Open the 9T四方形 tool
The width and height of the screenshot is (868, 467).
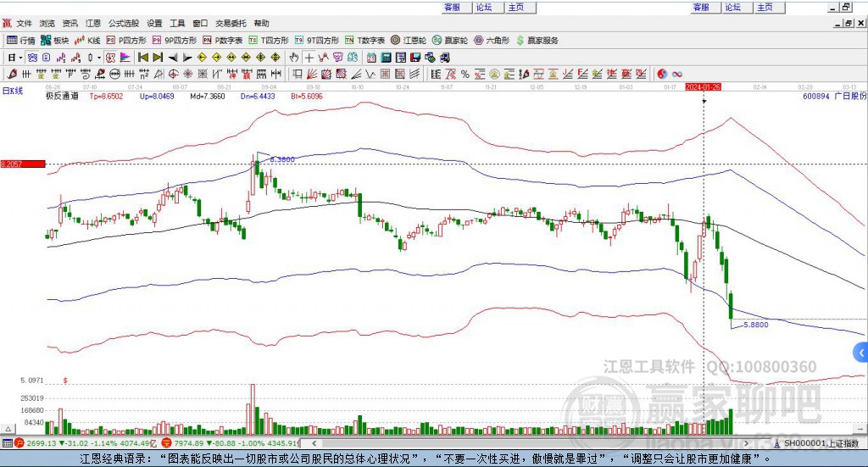click(317, 41)
